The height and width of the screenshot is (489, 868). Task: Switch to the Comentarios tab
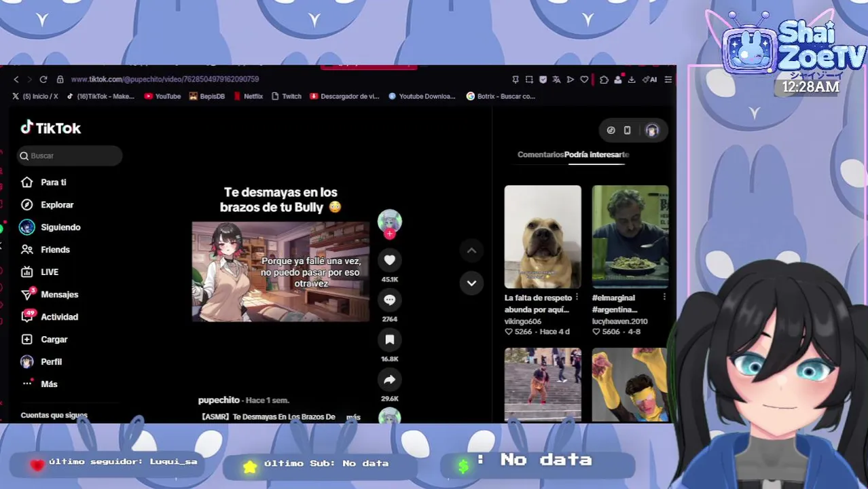click(541, 154)
